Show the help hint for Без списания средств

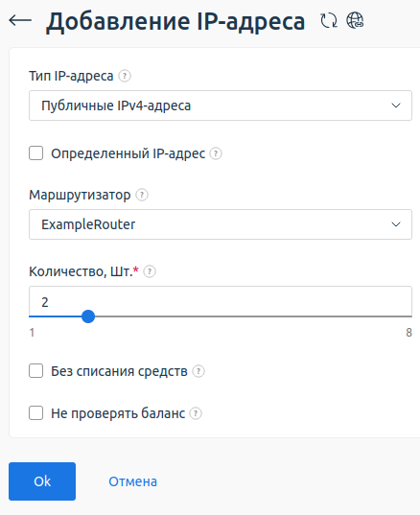click(198, 371)
